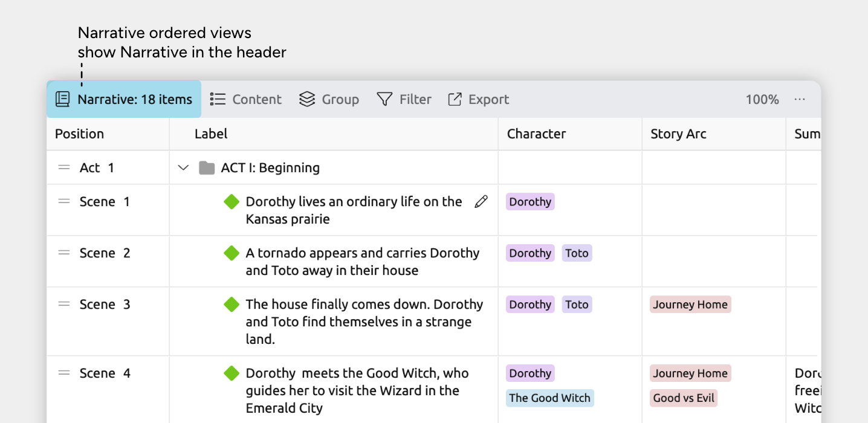Select the Position column header

(108, 134)
